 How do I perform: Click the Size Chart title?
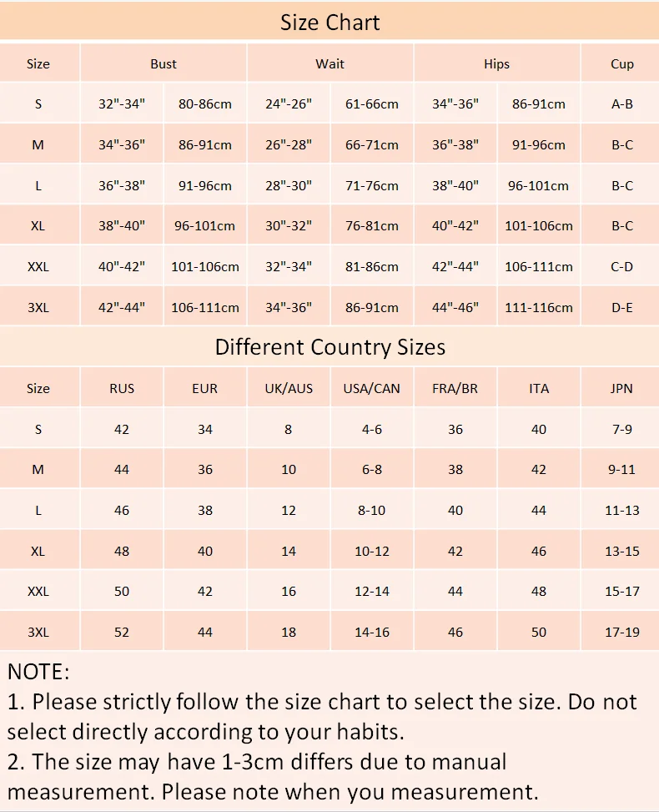tap(329, 23)
